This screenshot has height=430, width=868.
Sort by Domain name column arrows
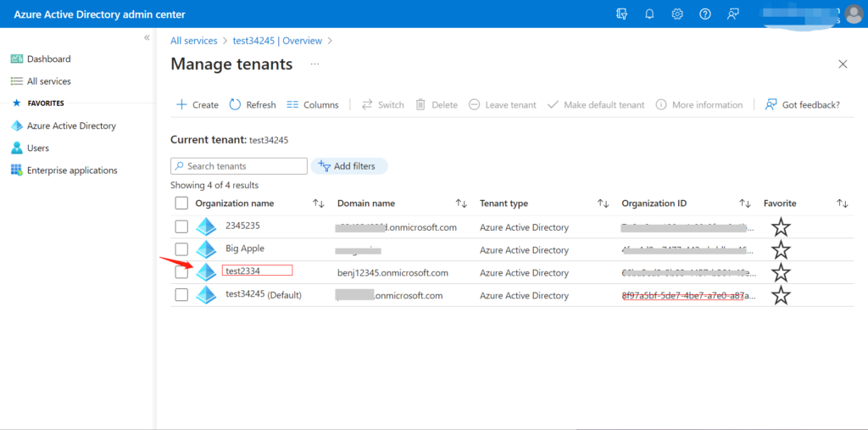pos(461,204)
